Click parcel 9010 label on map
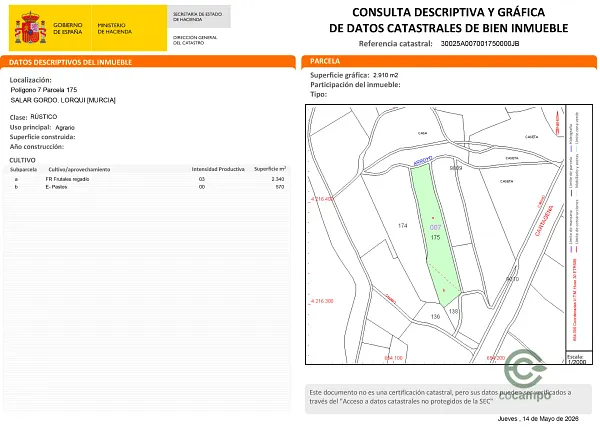This screenshot has width=600, height=429. (x=513, y=279)
